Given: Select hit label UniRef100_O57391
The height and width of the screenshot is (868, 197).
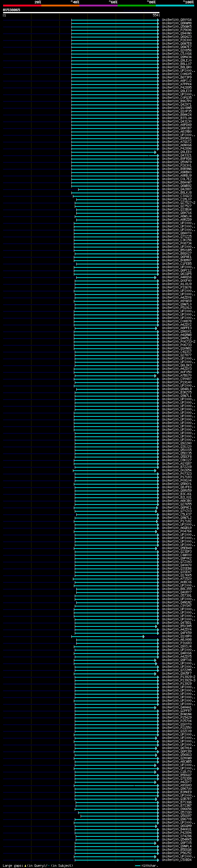Looking at the screenshot, I should click(x=177, y=595).
